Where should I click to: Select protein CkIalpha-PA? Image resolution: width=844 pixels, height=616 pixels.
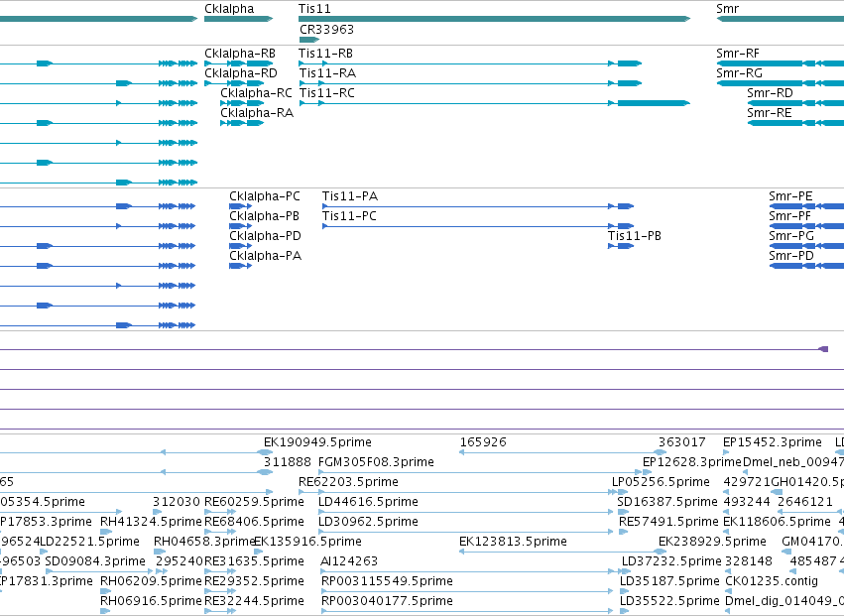coord(266,256)
